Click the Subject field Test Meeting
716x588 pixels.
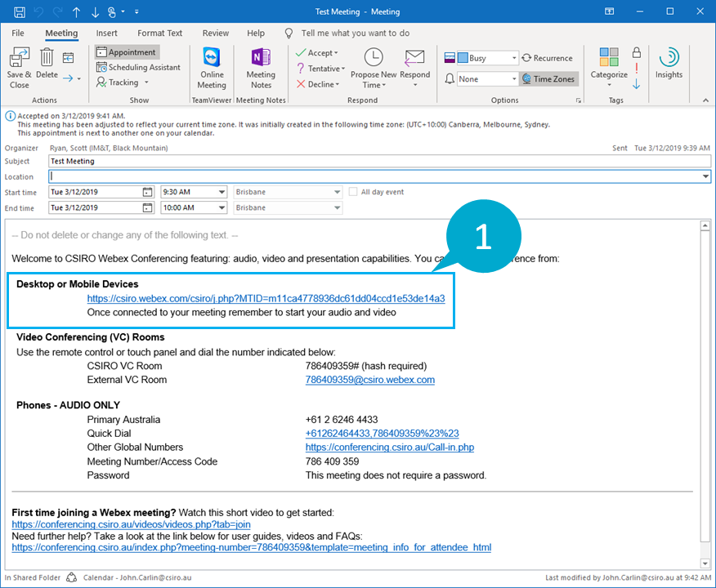379,161
